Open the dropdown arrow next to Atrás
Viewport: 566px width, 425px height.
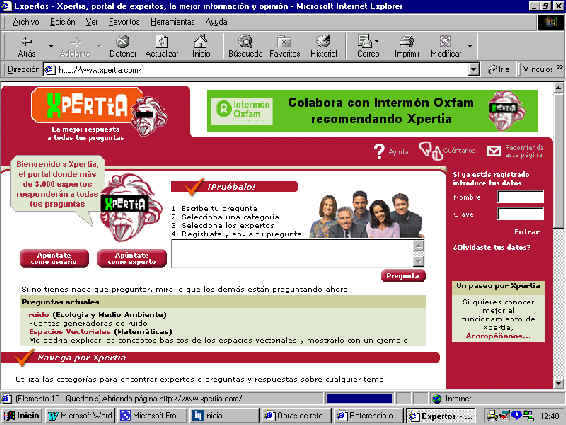(x=51, y=46)
